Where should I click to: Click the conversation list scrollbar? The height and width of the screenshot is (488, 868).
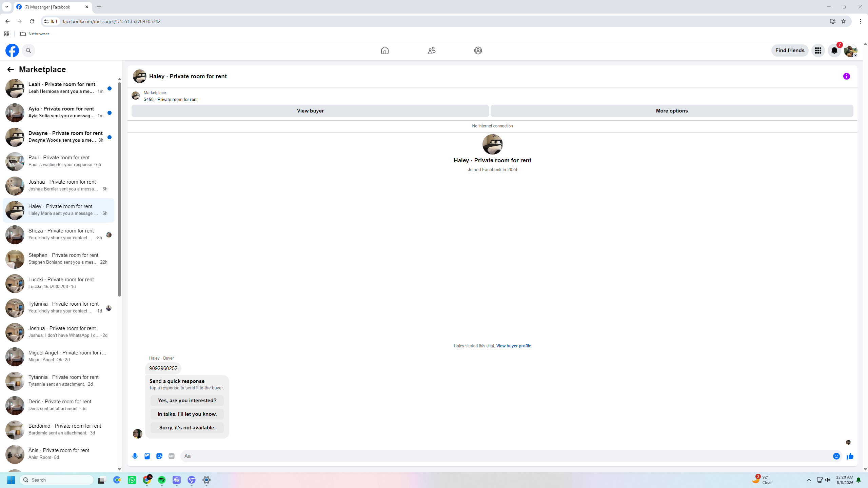(x=119, y=189)
